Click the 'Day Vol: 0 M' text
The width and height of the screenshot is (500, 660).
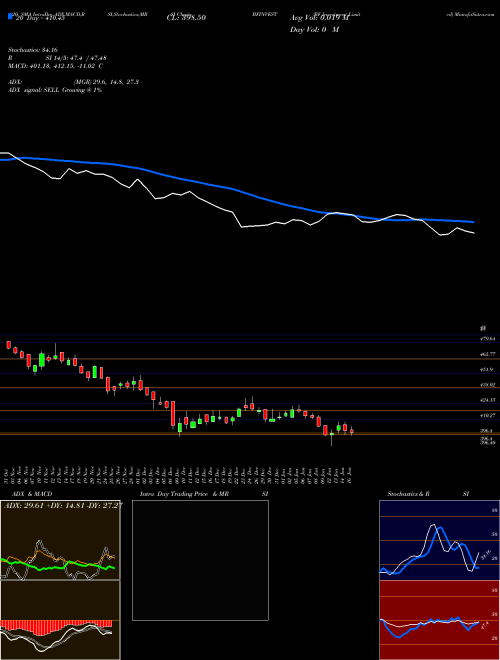pyautogui.click(x=314, y=30)
